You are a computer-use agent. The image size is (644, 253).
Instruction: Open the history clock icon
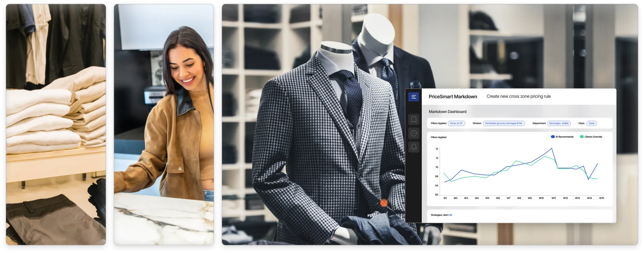click(414, 133)
